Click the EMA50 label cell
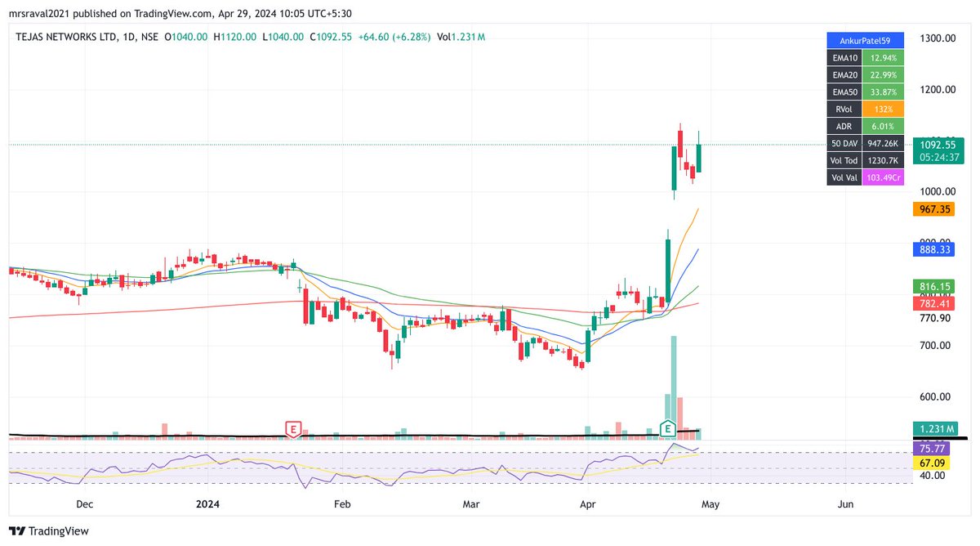980x546 pixels. pos(844,92)
